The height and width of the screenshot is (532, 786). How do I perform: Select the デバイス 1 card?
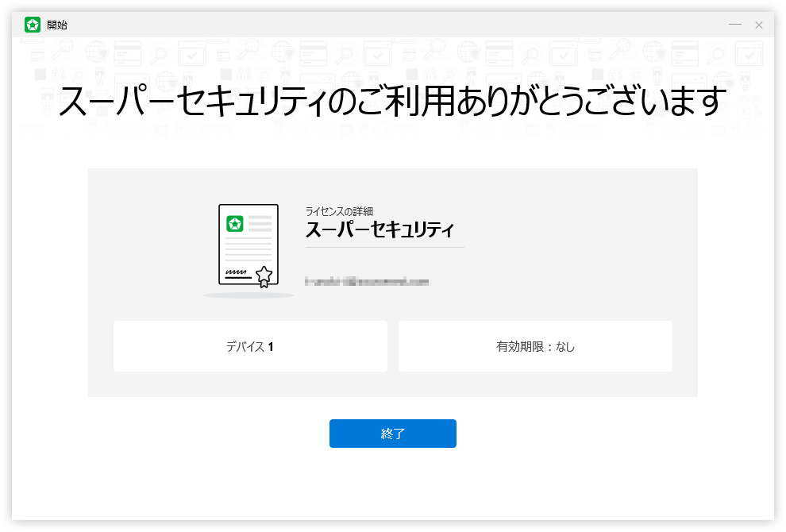(250, 346)
